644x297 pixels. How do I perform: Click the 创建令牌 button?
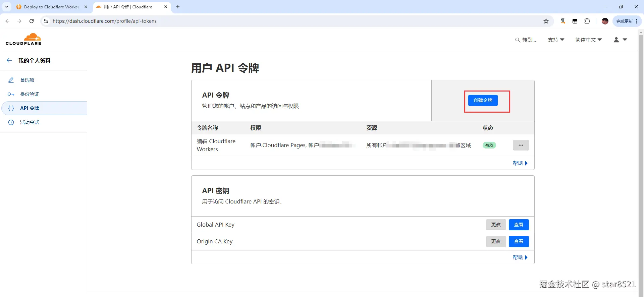click(483, 100)
